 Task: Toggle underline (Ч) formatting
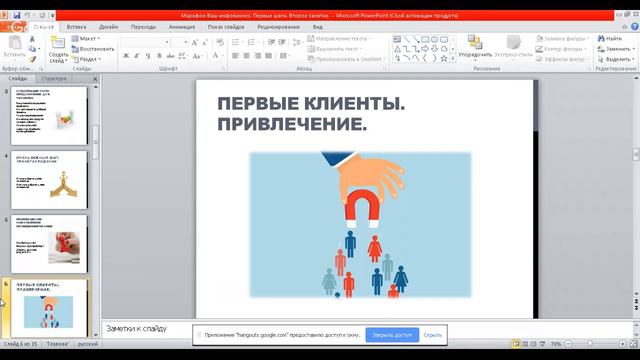148,56
